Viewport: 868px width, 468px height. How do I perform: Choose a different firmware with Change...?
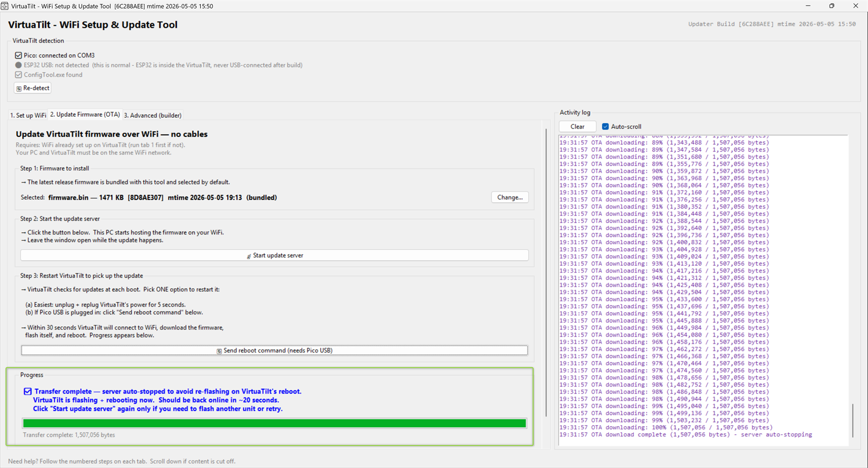[x=510, y=198]
